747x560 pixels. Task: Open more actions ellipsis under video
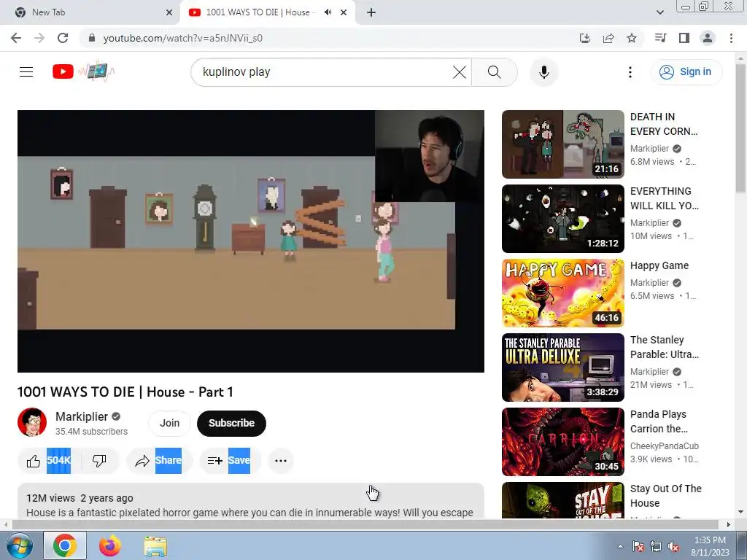(281, 461)
